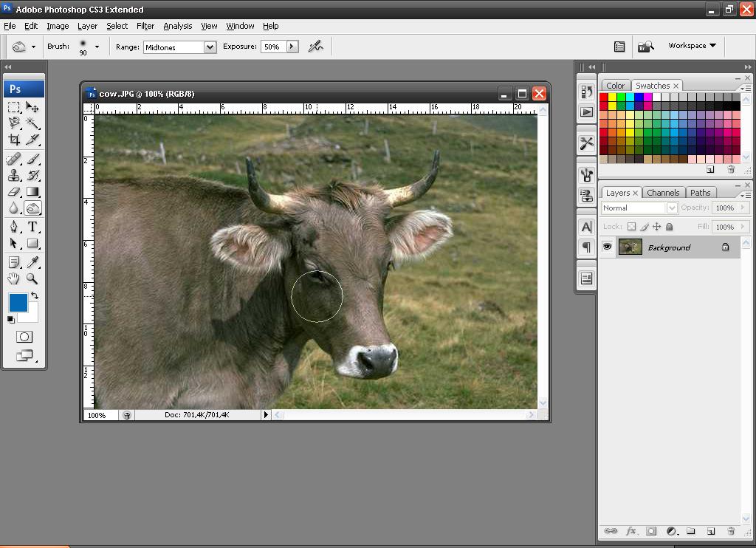Select the Eyedropper tool
Image resolution: width=756 pixels, height=548 pixels.
click(32, 262)
